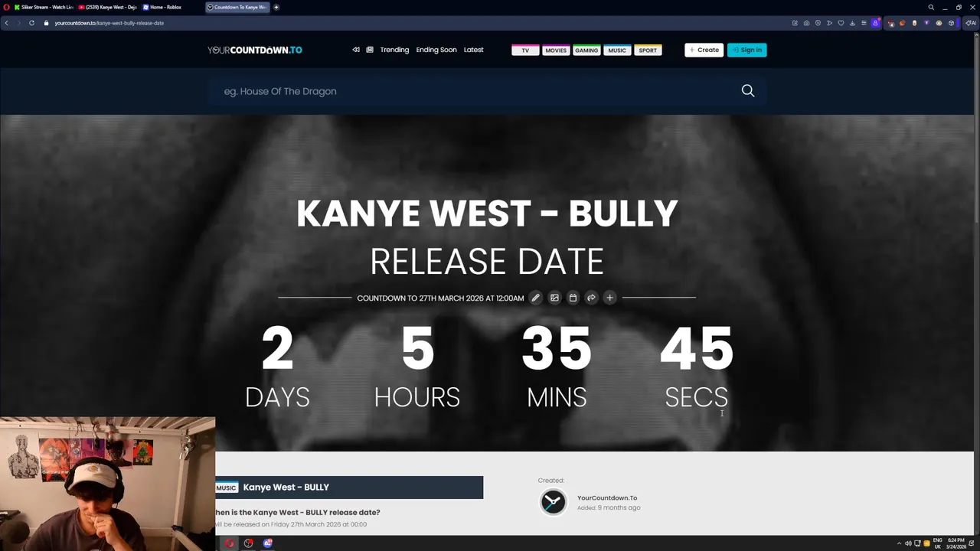
Task: Create a new countdown
Action: coord(704,50)
